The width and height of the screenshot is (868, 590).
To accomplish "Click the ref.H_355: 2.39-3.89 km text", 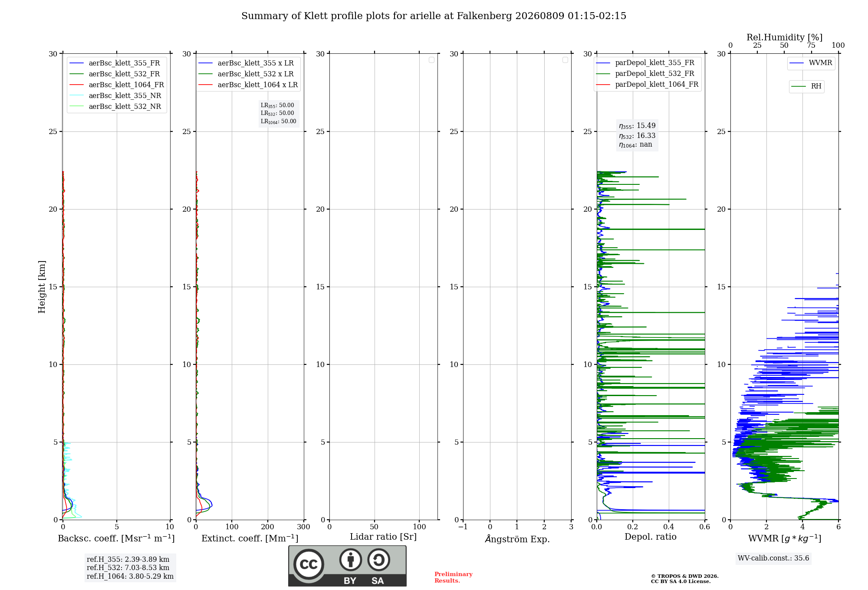I will pyautogui.click(x=128, y=560).
